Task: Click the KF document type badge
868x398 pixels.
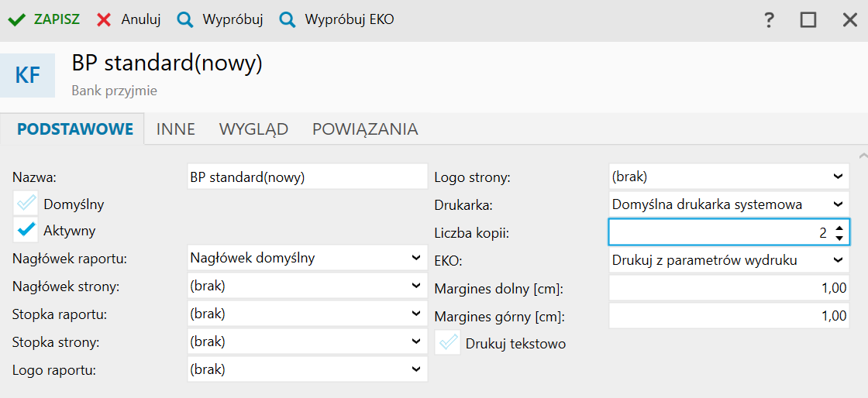Action: coord(28,75)
